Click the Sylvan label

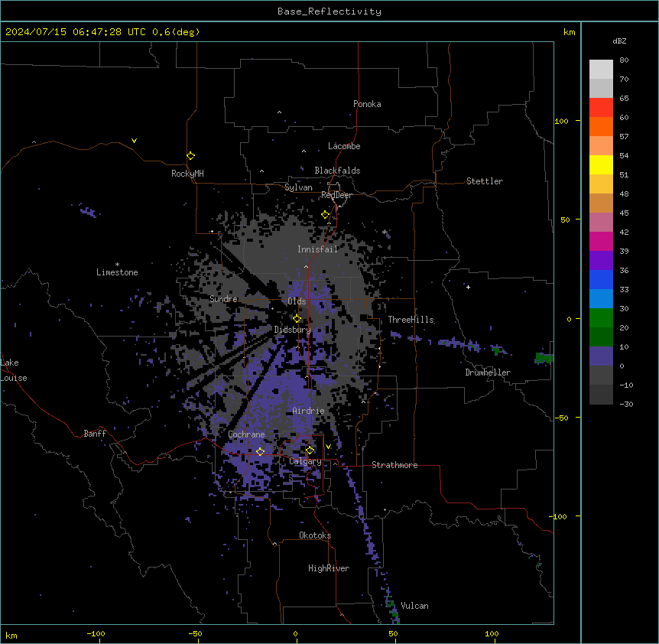298,187
